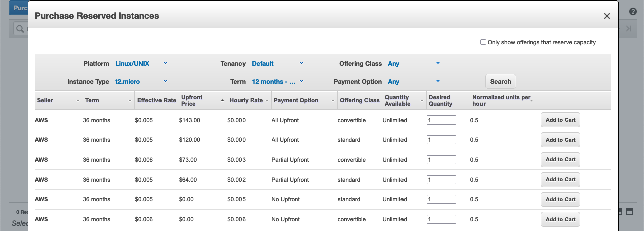Click All Upfront in the $120.00 row
The image size is (644, 231).
click(x=285, y=140)
